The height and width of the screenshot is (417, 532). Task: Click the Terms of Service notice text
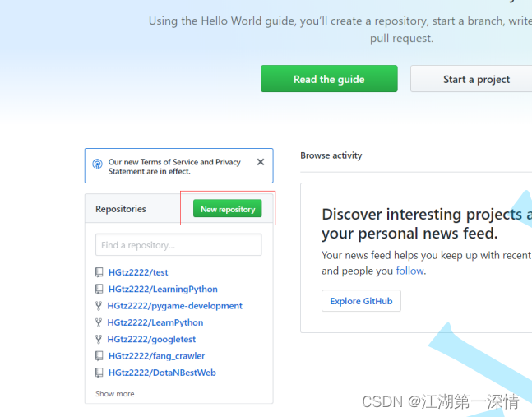[x=174, y=167]
